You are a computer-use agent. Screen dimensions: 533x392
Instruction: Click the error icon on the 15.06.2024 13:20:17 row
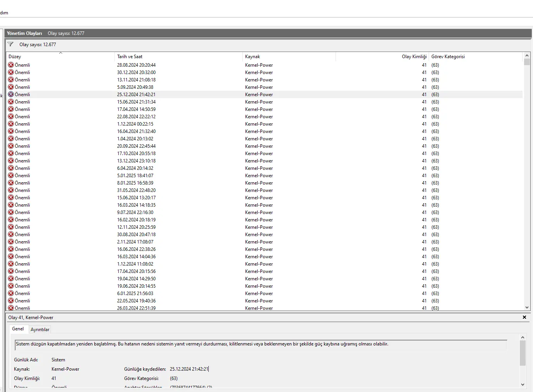(x=11, y=197)
